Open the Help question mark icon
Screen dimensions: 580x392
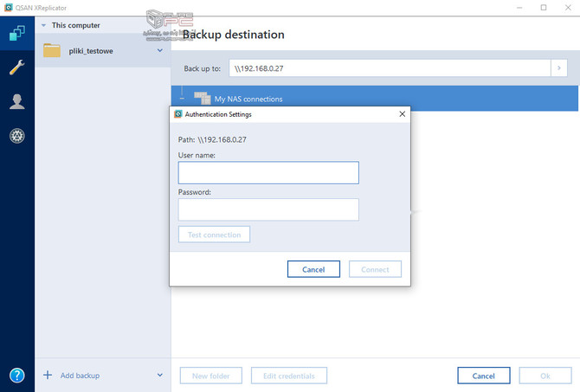point(17,376)
